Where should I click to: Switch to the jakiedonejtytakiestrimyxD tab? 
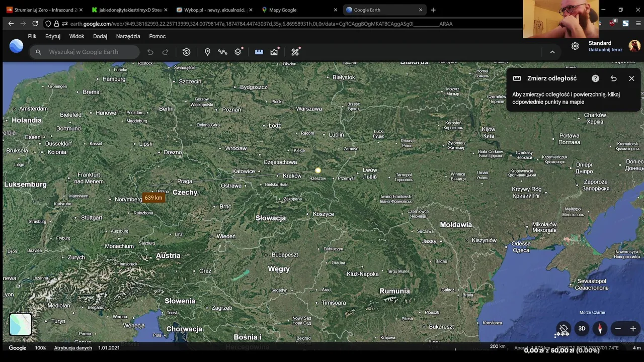(130, 10)
